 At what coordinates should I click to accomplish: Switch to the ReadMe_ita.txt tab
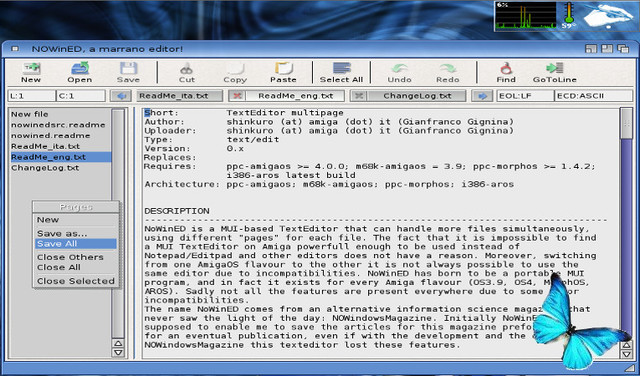click(179, 96)
